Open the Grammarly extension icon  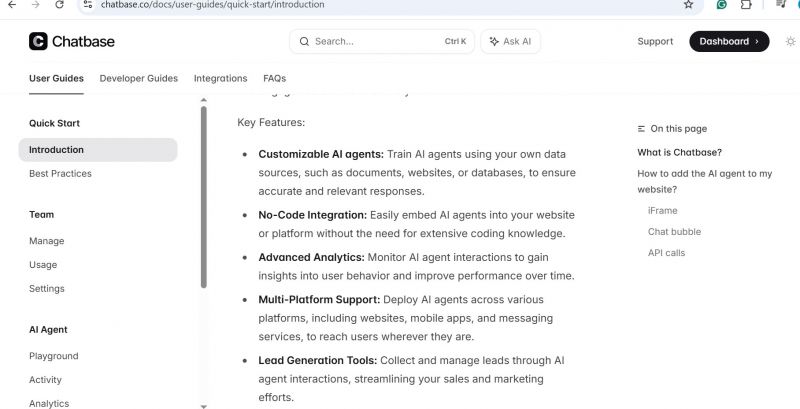(x=721, y=5)
